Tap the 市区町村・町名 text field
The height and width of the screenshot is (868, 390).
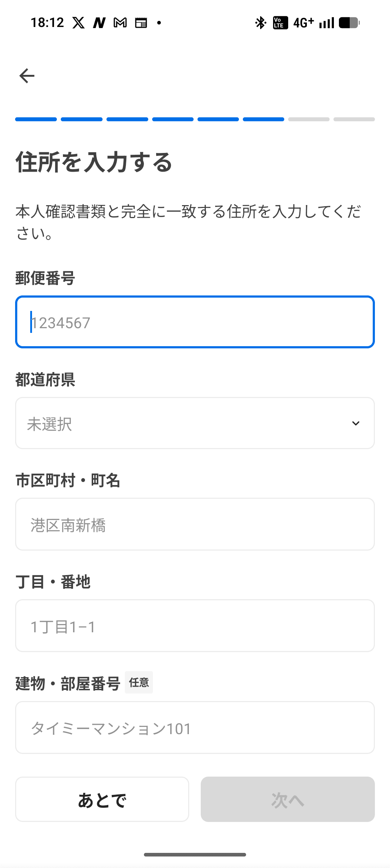coord(195,524)
